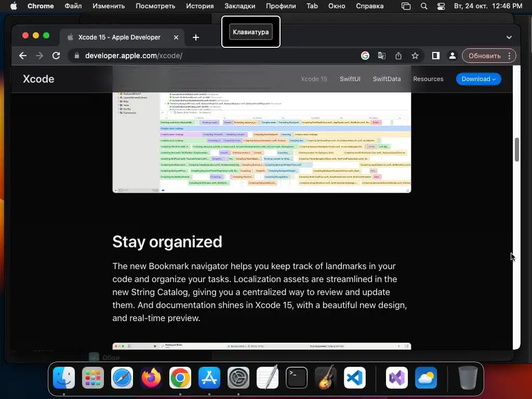Screen dimensions: 532x399
Task: Open Chrome profile avatar
Action: (x=453, y=56)
